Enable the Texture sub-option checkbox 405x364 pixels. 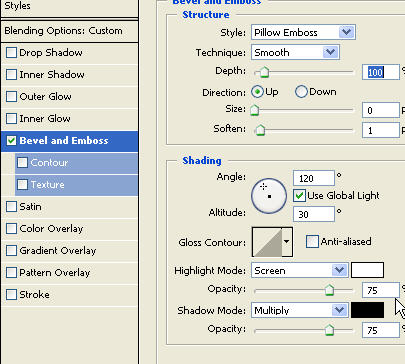[22, 185]
